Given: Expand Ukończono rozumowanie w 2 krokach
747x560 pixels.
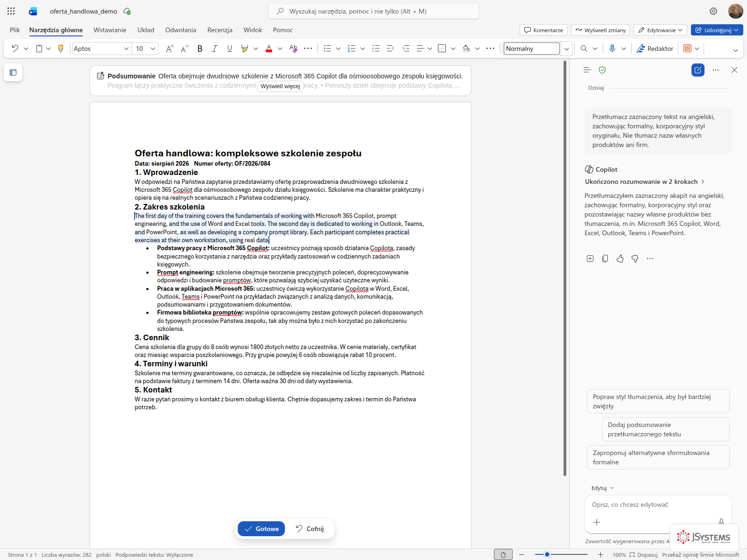Looking at the screenshot, I should click(x=645, y=182).
